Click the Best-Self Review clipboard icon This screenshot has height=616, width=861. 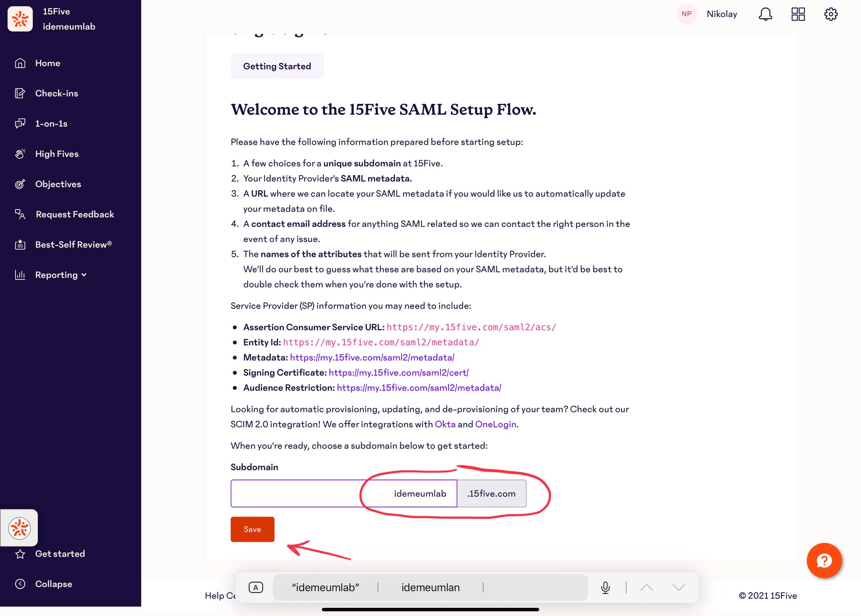20,245
